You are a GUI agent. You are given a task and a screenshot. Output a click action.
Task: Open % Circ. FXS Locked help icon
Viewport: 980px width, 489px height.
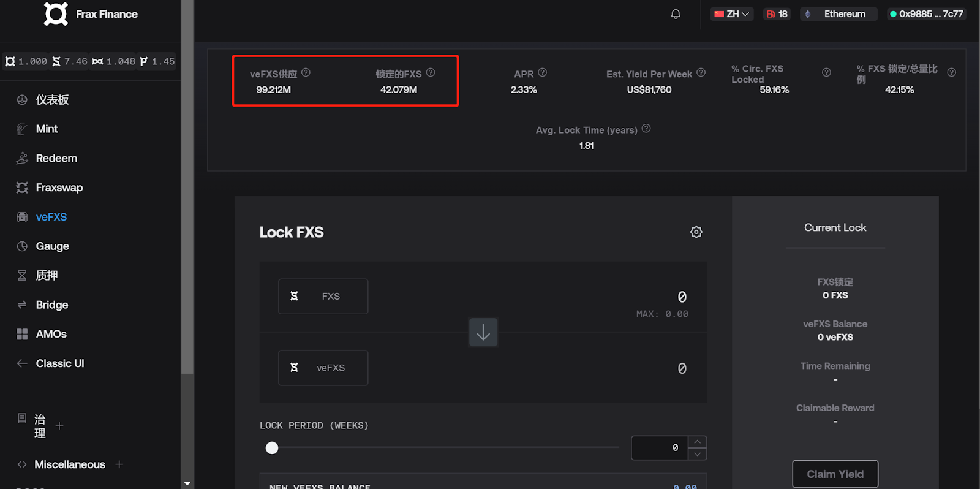tap(826, 72)
